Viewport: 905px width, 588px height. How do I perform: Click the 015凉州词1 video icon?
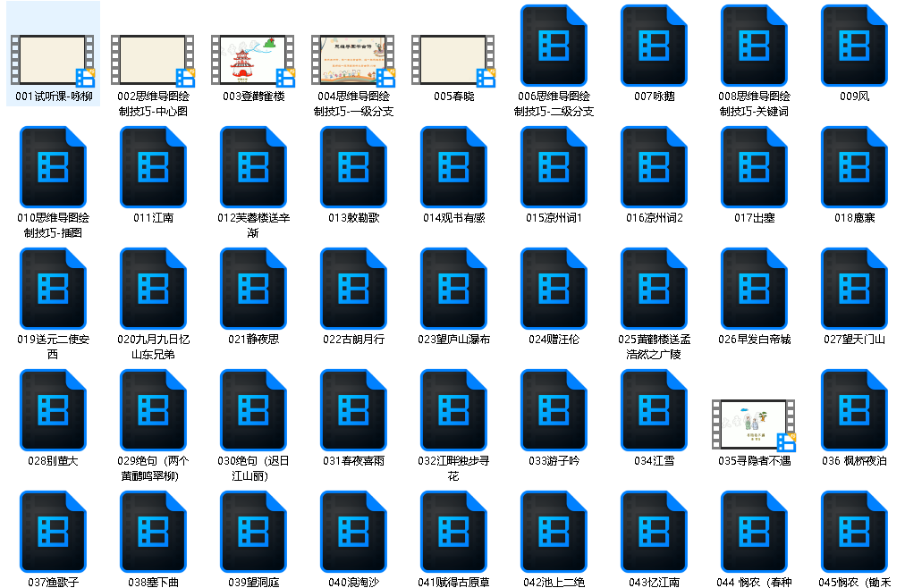(554, 166)
